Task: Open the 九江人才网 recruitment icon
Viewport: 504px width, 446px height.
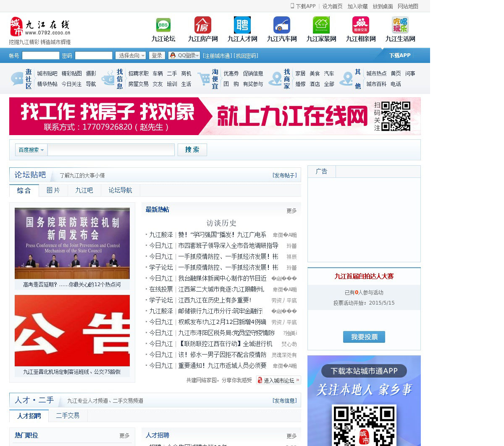Action: (242, 25)
